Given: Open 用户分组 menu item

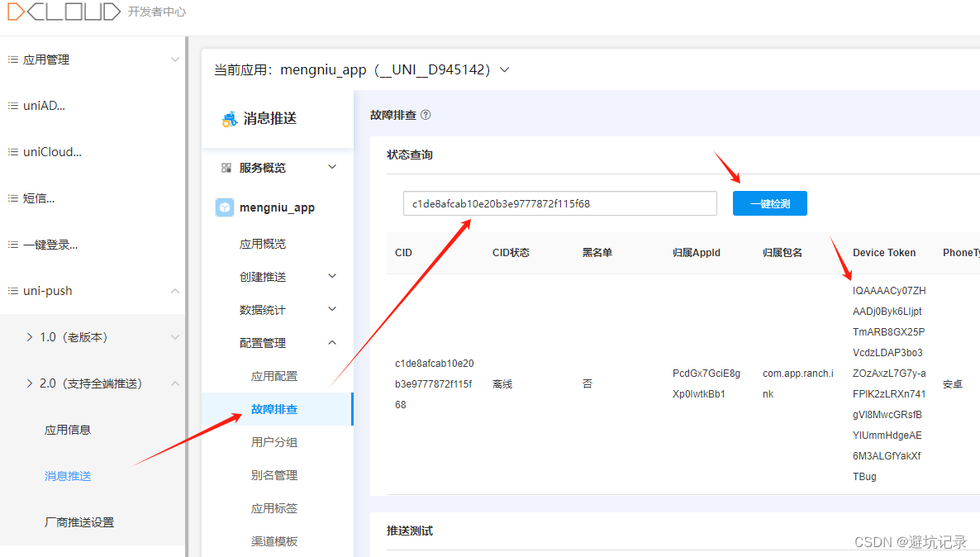Looking at the screenshot, I should [x=274, y=442].
